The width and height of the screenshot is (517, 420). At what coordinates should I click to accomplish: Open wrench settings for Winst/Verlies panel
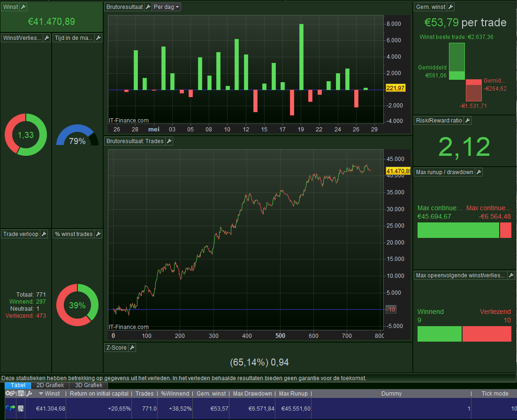point(46,38)
